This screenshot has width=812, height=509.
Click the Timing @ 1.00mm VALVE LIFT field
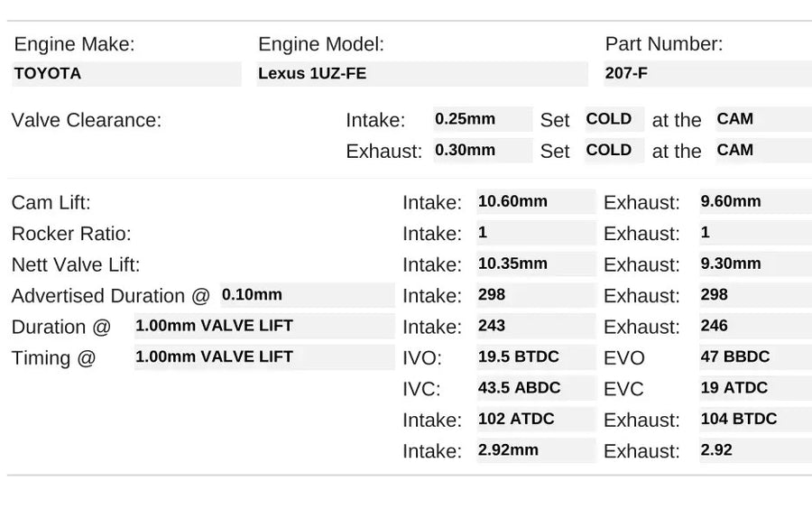click(x=263, y=356)
